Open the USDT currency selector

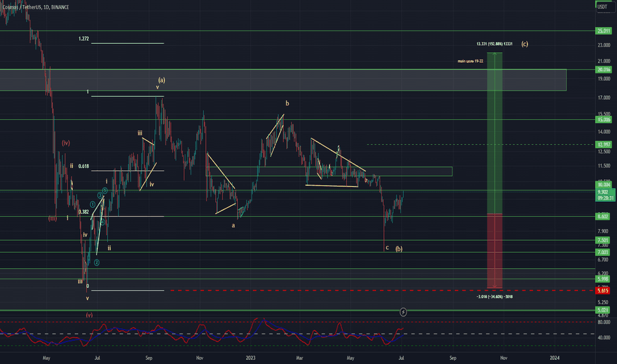(604, 7)
